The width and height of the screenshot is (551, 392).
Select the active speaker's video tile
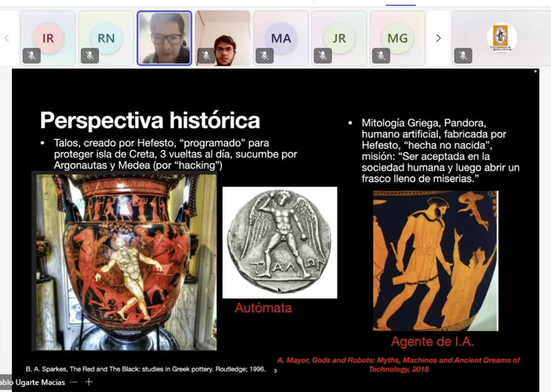click(164, 38)
